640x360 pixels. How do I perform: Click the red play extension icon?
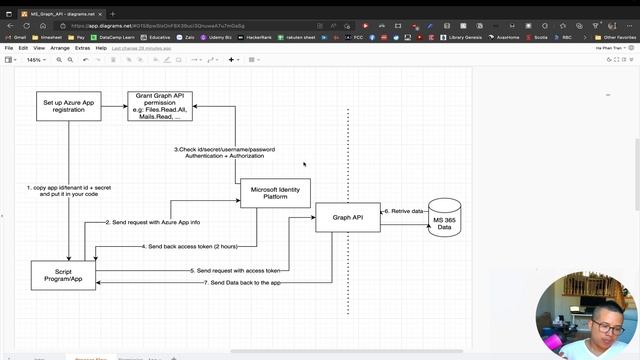365,26
